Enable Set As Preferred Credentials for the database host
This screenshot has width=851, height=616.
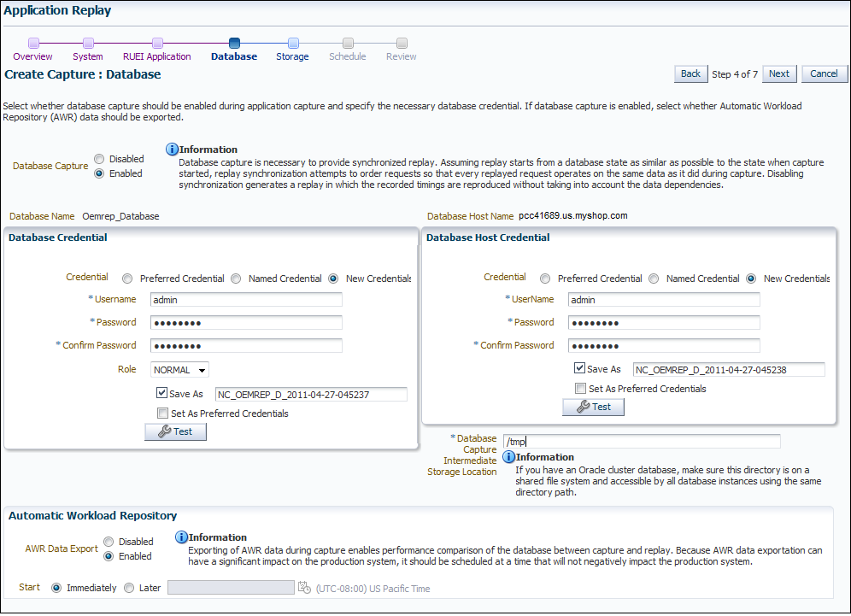click(x=580, y=389)
